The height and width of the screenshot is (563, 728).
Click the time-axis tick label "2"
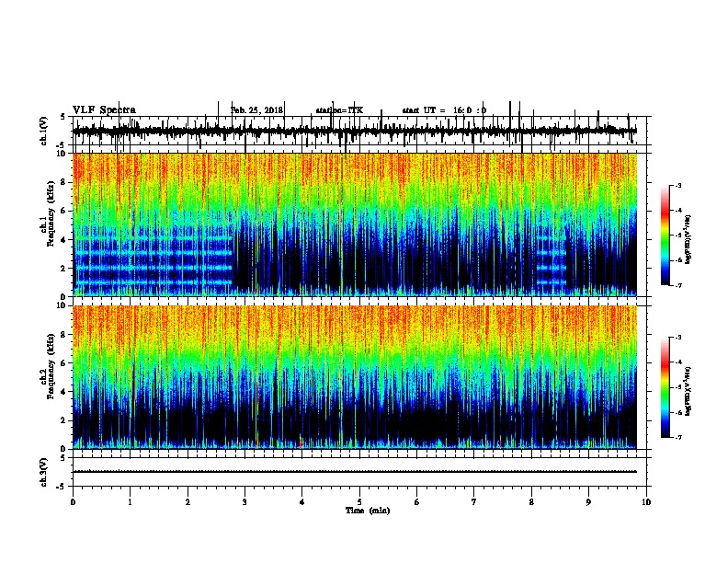[x=188, y=502]
